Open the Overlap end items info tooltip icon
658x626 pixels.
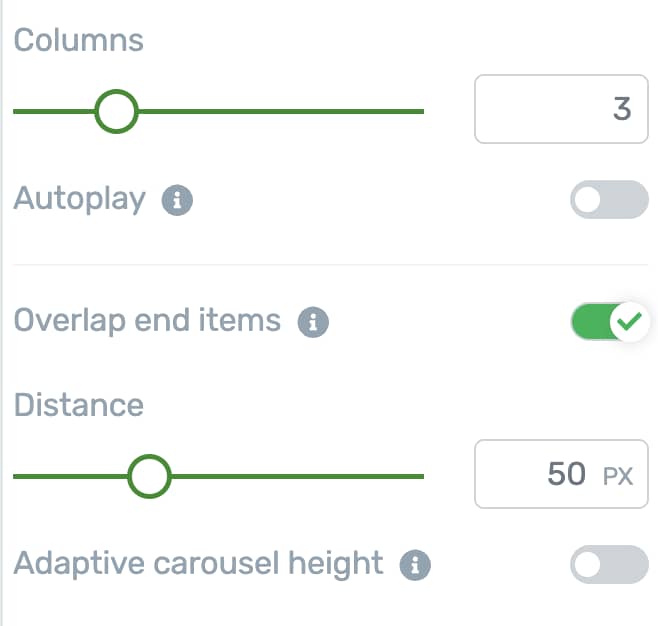pos(313,322)
